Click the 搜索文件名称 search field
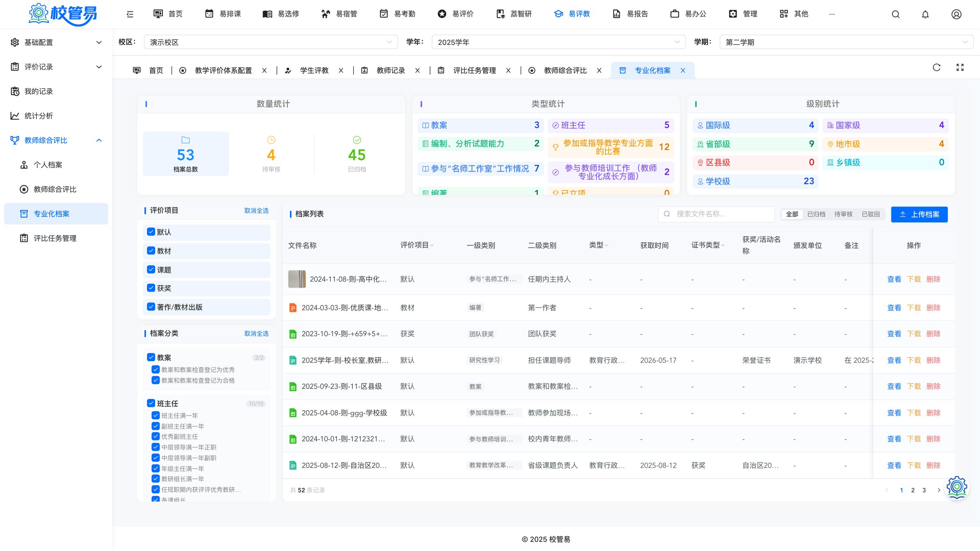 tap(716, 214)
